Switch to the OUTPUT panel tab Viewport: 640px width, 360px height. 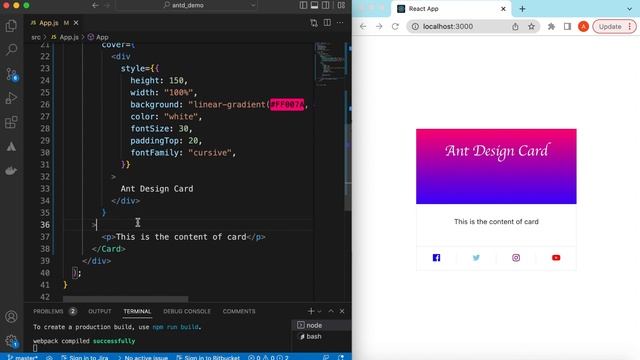coord(100,311)
